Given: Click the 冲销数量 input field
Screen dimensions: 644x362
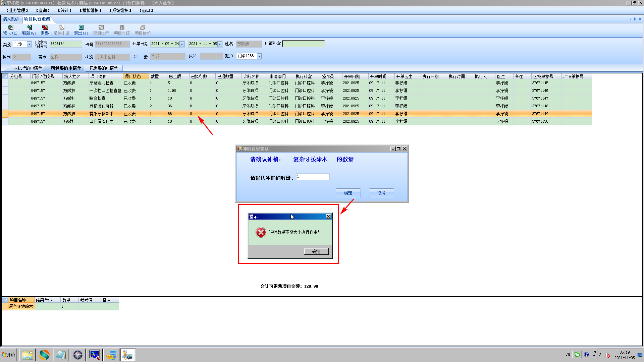Looking at the screenshot, I should pos(313,177).
